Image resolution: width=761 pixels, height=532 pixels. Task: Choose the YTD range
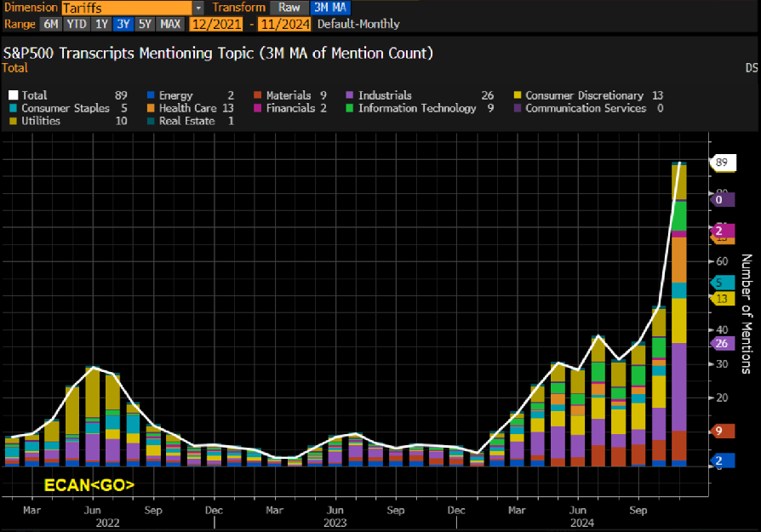click(75, 24)
